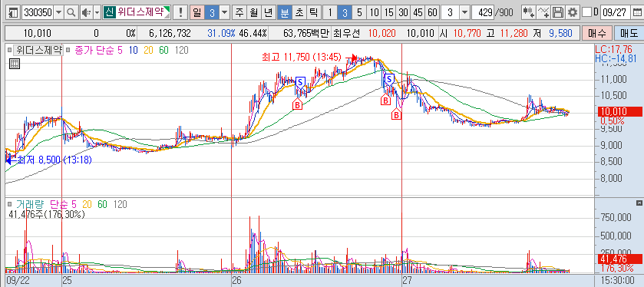644x287 pixels.
Task: Click the date field 09/27
Action: (x=615, y=13)
